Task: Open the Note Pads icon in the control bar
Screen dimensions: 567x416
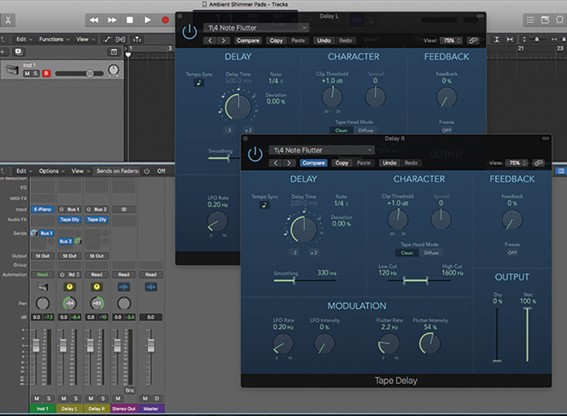Action: pos(545,20)
